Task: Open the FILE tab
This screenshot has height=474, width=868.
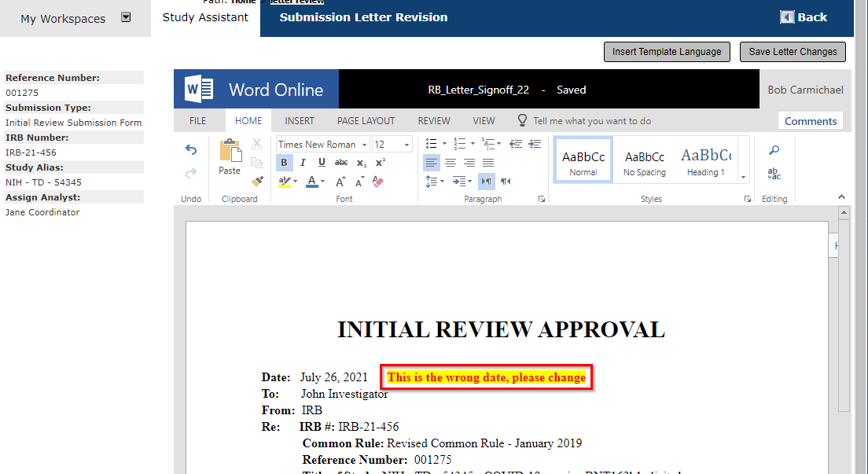Action: pos(197,121)
